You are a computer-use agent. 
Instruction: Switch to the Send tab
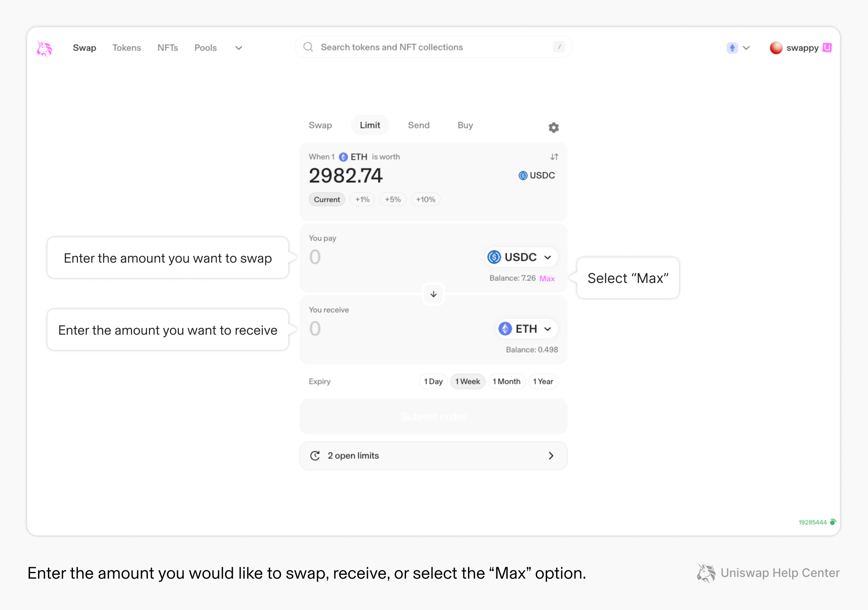pyautogui.click(x=419, y=125)
